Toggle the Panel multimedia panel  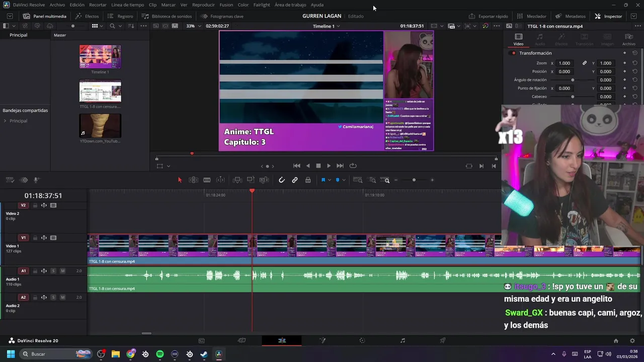44,16
